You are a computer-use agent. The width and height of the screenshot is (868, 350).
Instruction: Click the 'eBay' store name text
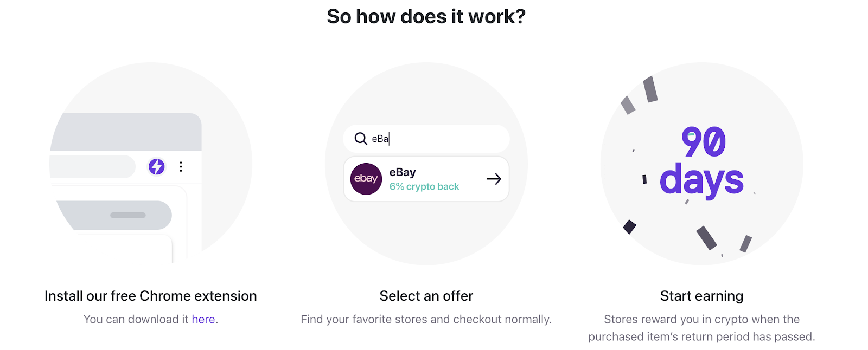[x=403, y=172]
